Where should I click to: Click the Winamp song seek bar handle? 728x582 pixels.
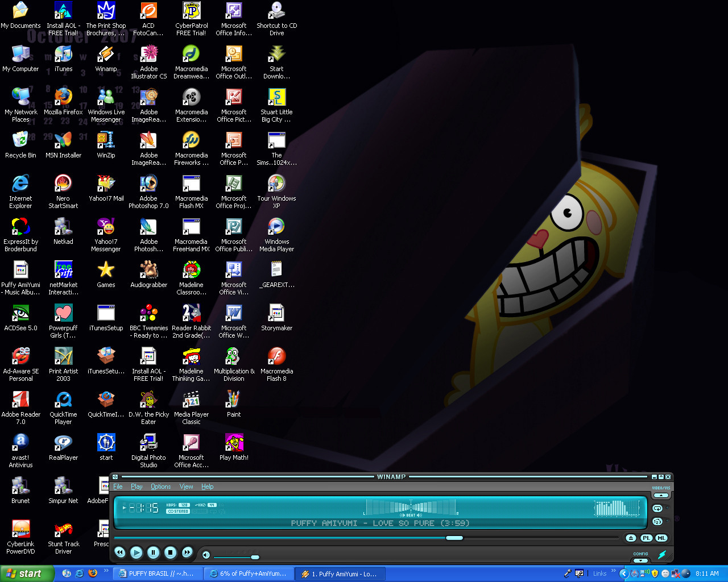(454, 538)
